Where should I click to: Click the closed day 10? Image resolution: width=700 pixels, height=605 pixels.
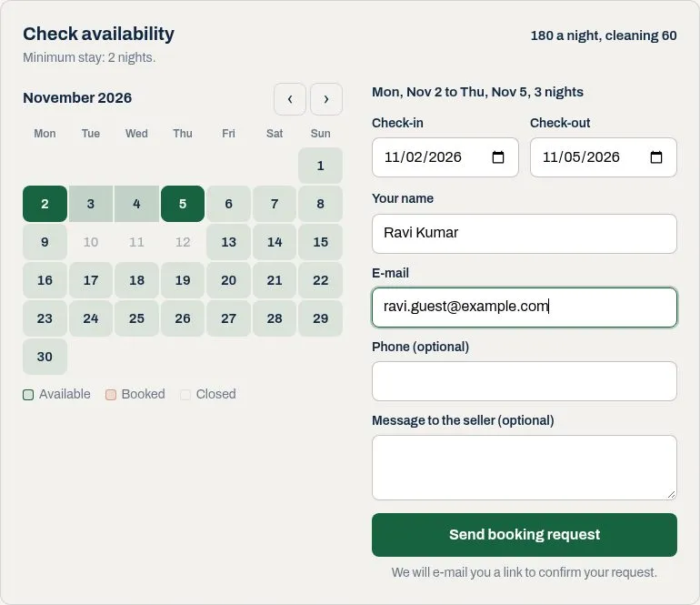coord(91,242)
